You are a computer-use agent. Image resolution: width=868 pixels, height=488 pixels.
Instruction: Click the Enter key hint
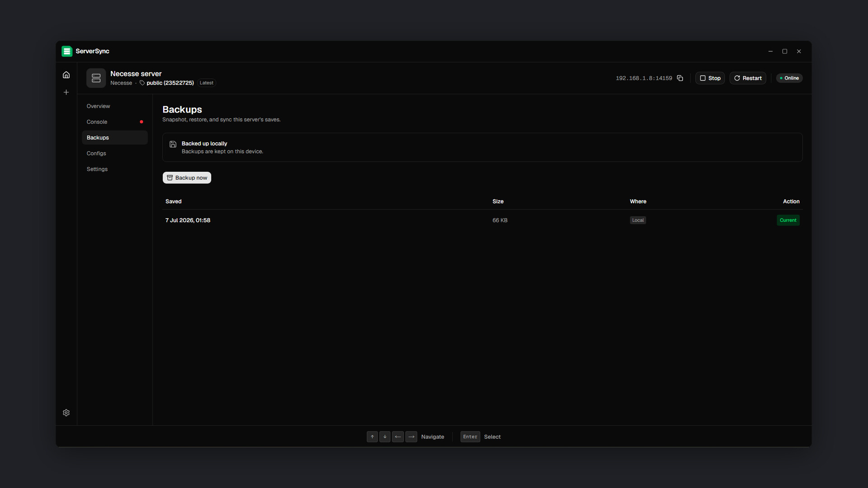pos(470,436)
